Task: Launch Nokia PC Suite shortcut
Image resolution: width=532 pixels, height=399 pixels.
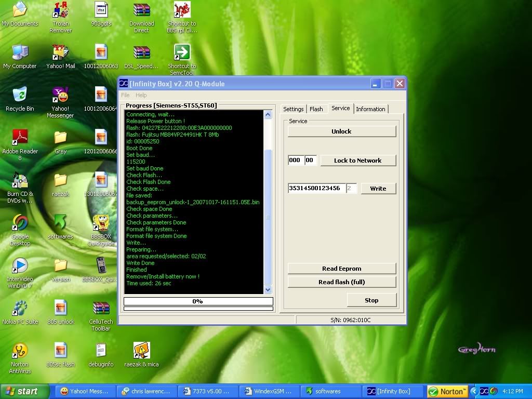Action: click(x=20, y=312)
